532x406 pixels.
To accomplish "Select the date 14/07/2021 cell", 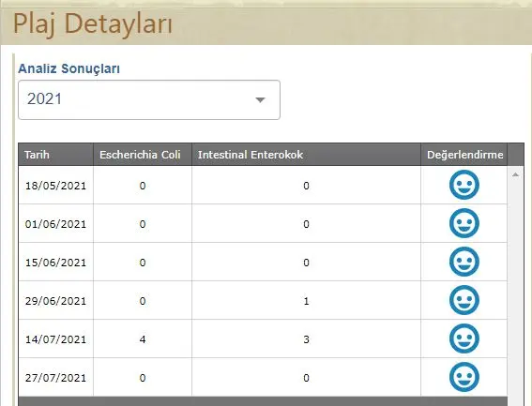I will point(55,339).
